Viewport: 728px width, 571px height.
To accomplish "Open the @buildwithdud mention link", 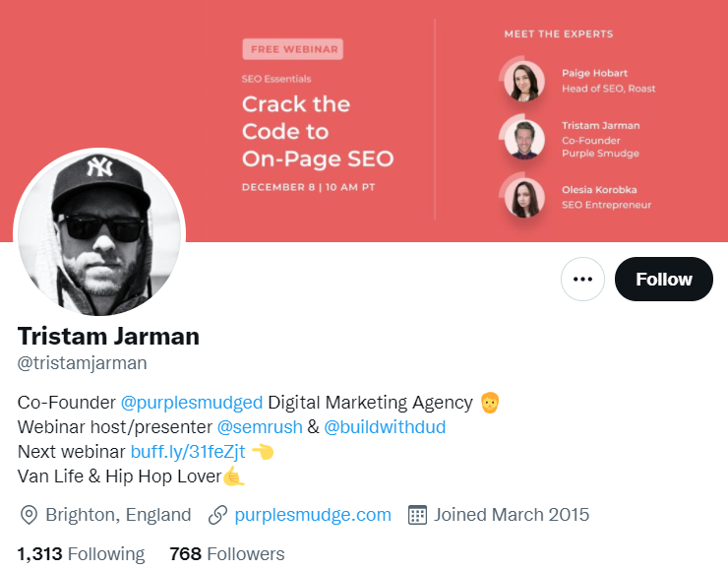I will [385, 427].
